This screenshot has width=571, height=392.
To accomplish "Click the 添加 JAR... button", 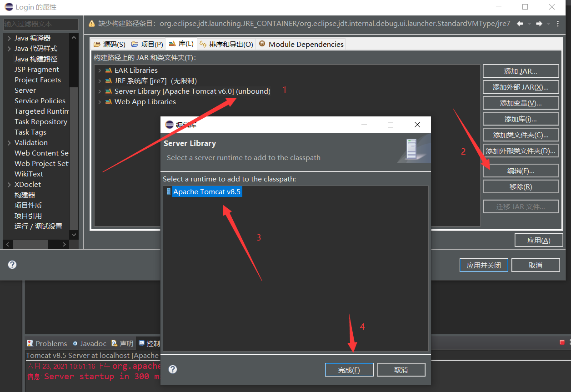I will [521, 71].
